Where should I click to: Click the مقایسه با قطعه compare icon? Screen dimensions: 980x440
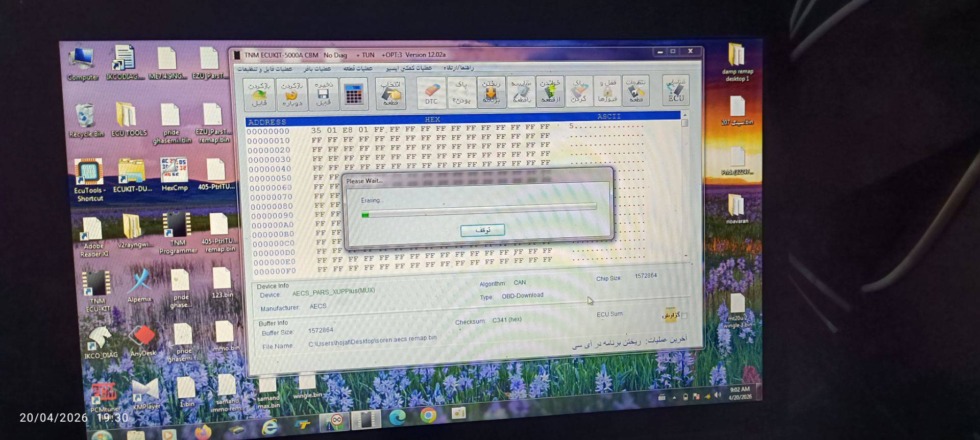(521, 92)
